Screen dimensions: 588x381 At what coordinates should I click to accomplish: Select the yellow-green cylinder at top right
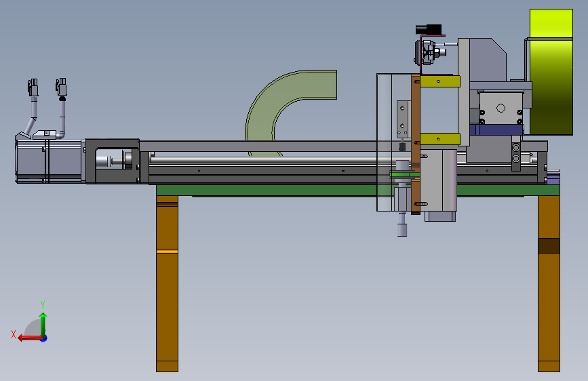coord(551,72)
